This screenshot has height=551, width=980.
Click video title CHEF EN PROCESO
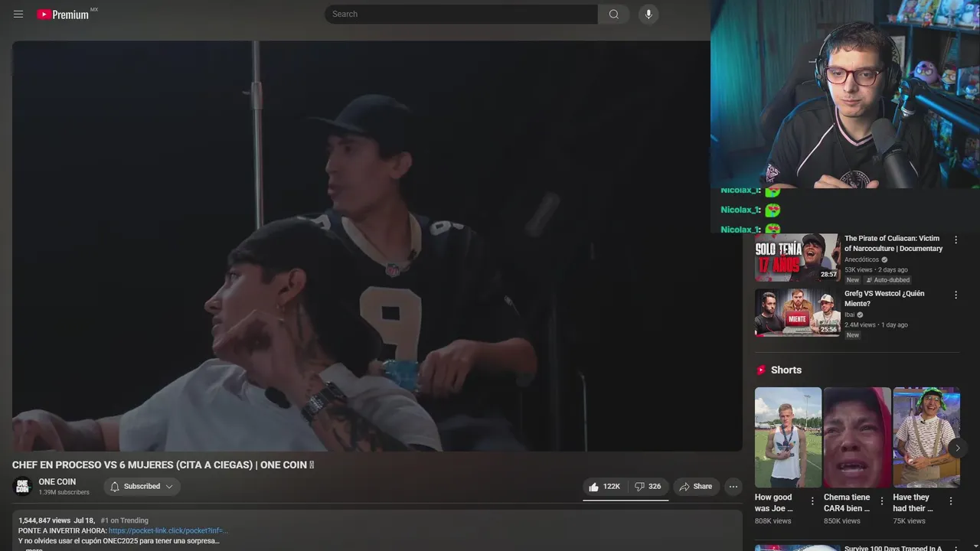click(163, 465)
